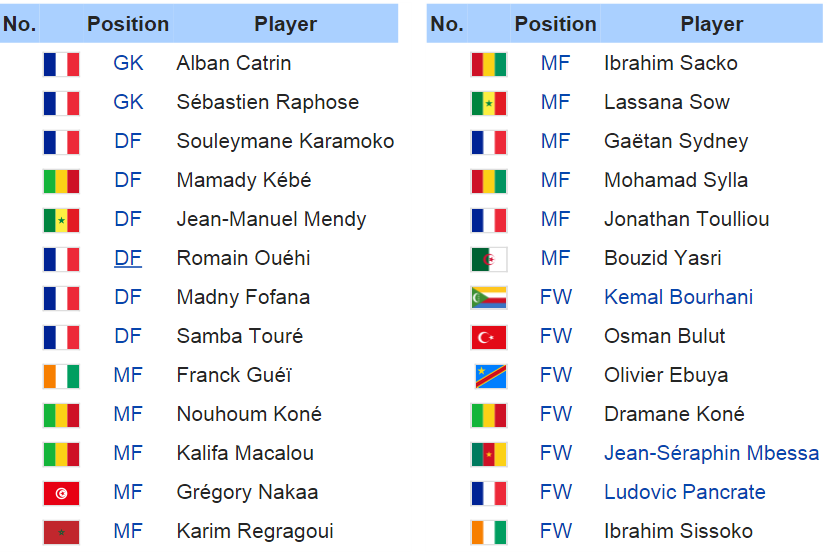This screenshot has width=827, height=554.
Task: Click the Ivory Coast flag beside Franck Guéï
Action: coord(61,376)
